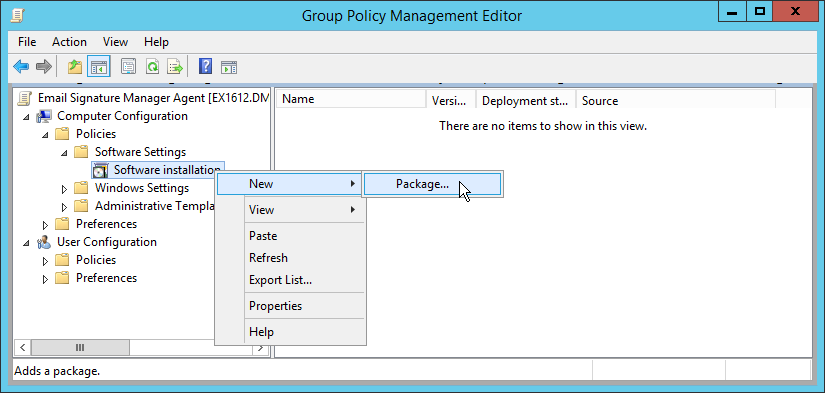The width and height of the screenshot is (825, 393).
Task: Open the Help menu in menu bar
Action: 156,42
